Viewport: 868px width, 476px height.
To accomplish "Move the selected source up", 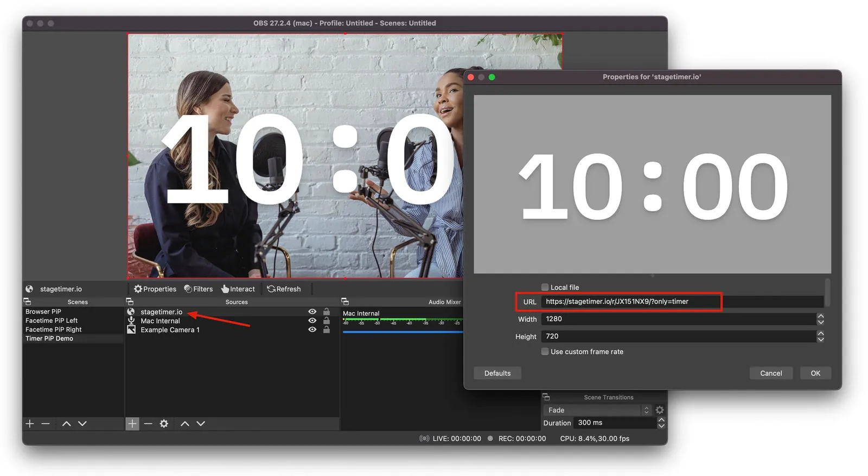I will 185,423.
